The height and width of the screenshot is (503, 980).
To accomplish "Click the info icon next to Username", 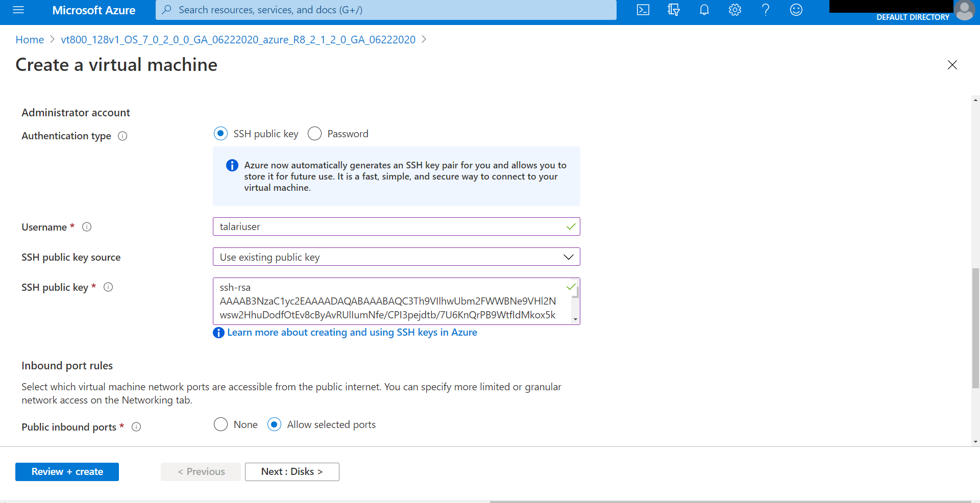I will pos(87,227).
